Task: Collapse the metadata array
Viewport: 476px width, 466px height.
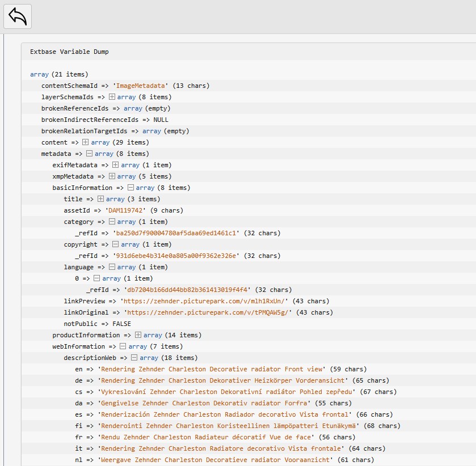Action: point(90,154)
